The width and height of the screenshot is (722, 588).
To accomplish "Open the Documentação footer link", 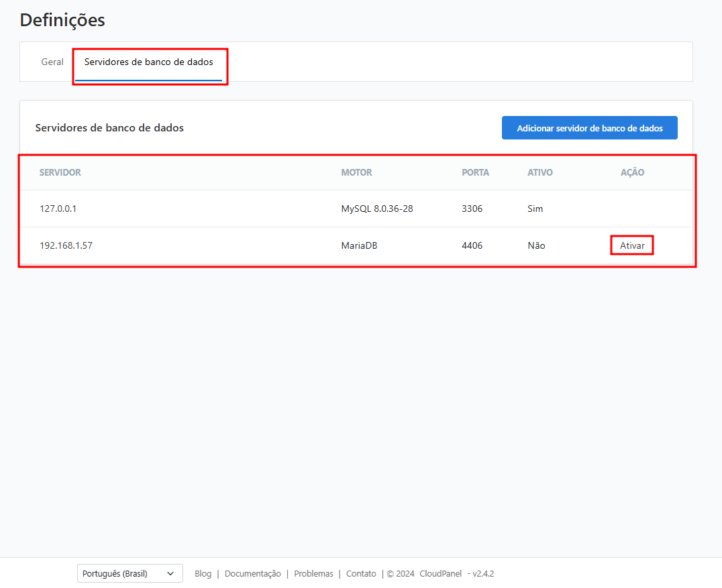I will point(252,573).
